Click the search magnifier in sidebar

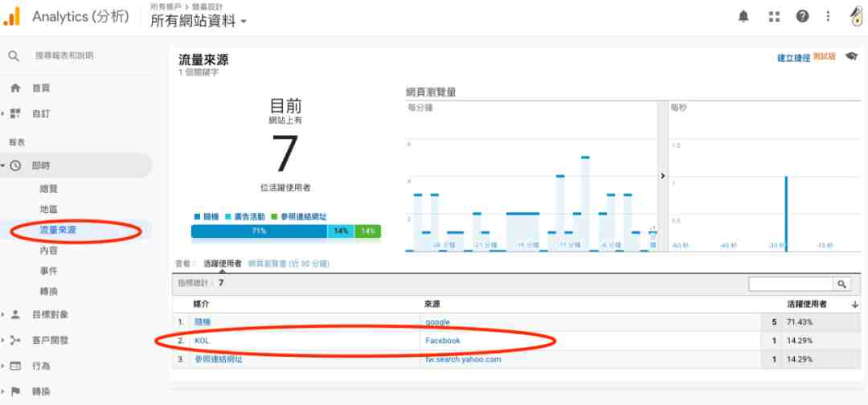coord(14,56)
